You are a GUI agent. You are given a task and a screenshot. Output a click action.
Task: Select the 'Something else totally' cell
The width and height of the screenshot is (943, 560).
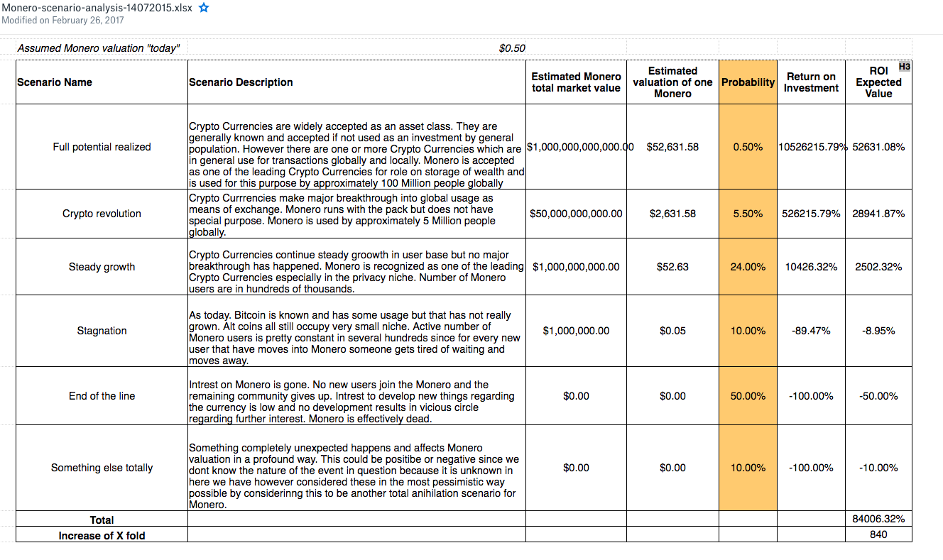coord(102,468)
